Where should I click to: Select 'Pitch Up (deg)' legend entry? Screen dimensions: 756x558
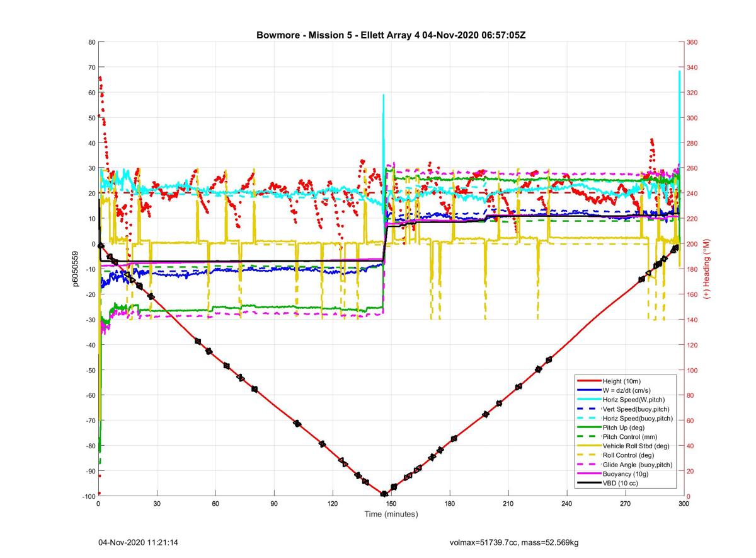pyautogui.click(x=624, y=427)
